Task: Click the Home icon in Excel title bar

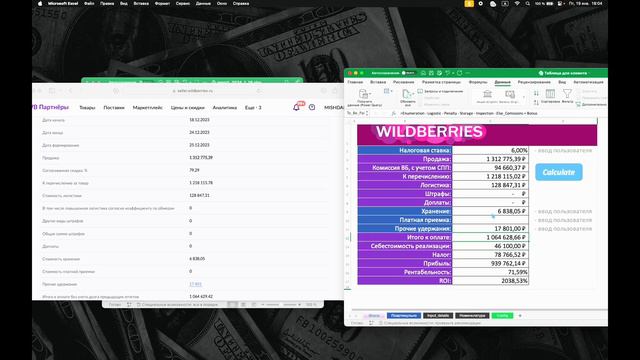Action: pos(423,73)
